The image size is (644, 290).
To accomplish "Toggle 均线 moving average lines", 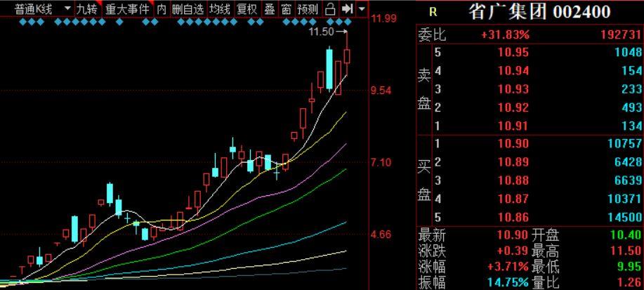I will pos(221,9).
